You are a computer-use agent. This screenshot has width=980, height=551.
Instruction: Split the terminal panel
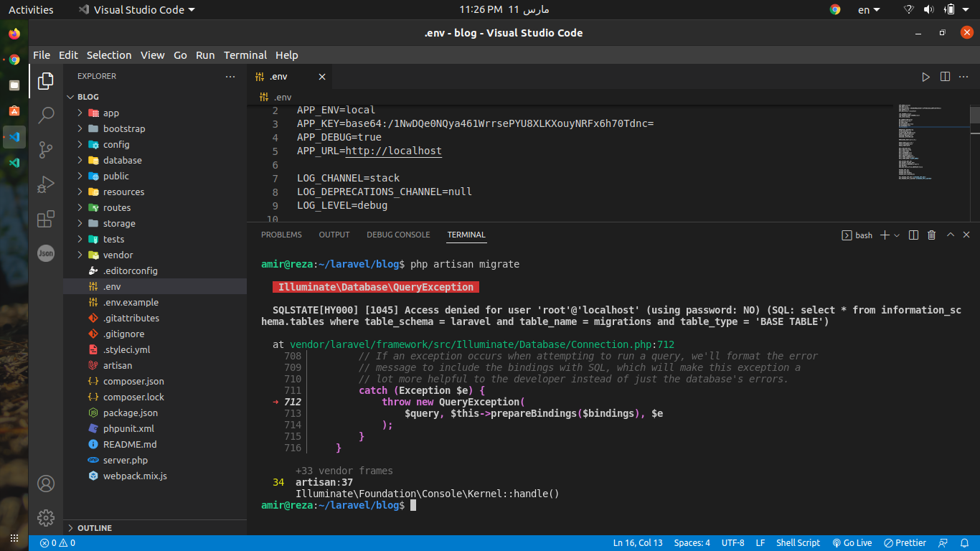click(x=913, y=235)
